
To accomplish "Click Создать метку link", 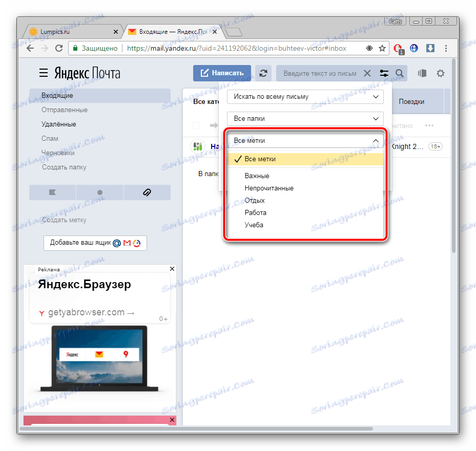I will tap(64, 220).
